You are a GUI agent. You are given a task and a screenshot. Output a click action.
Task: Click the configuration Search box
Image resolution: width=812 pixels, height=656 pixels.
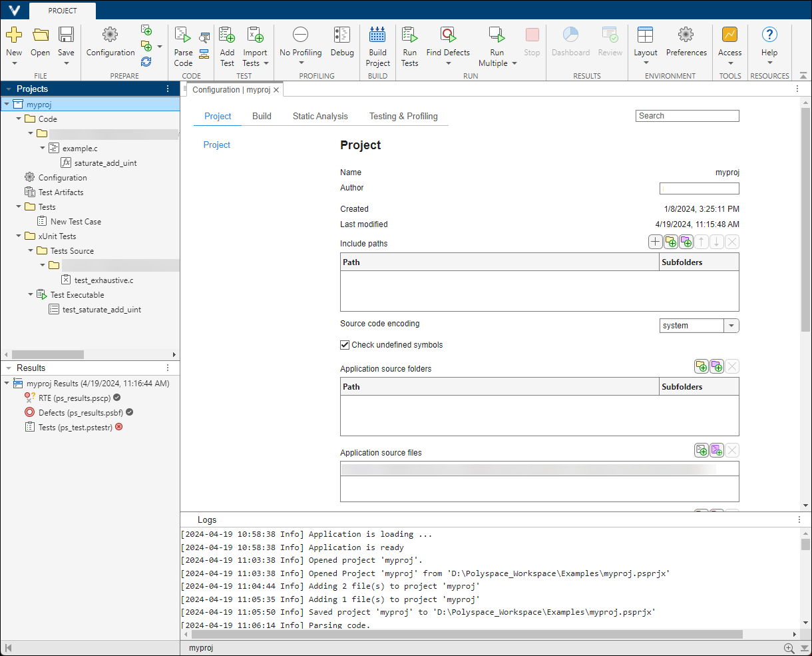[x=687, y=116]
